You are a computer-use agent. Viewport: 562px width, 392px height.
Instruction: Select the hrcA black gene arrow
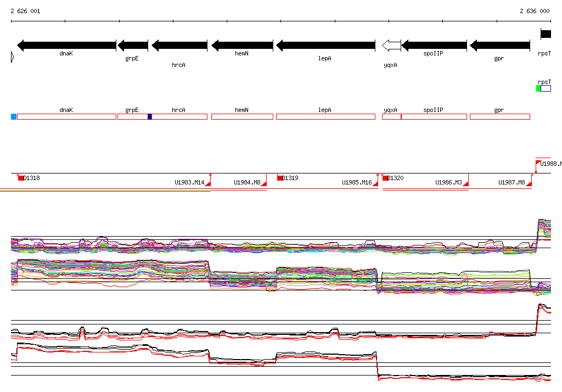tap(179, 46)
